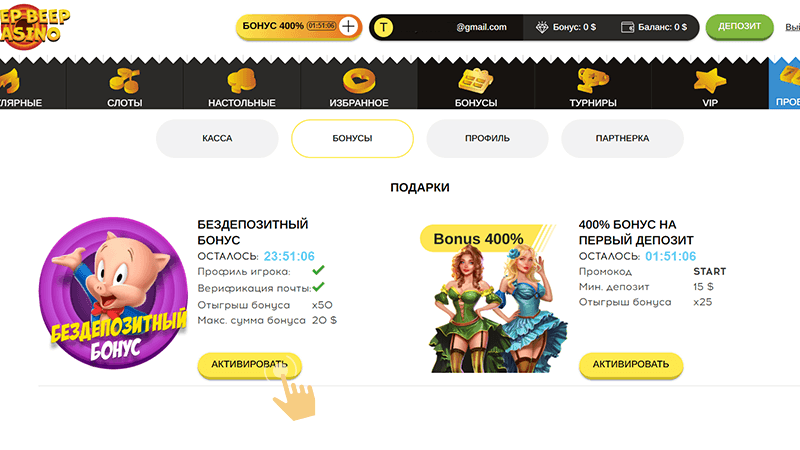This screenshot has height=450, width=800.
Task: Click the diamond bonus icon in header
Action: point(541,27)
